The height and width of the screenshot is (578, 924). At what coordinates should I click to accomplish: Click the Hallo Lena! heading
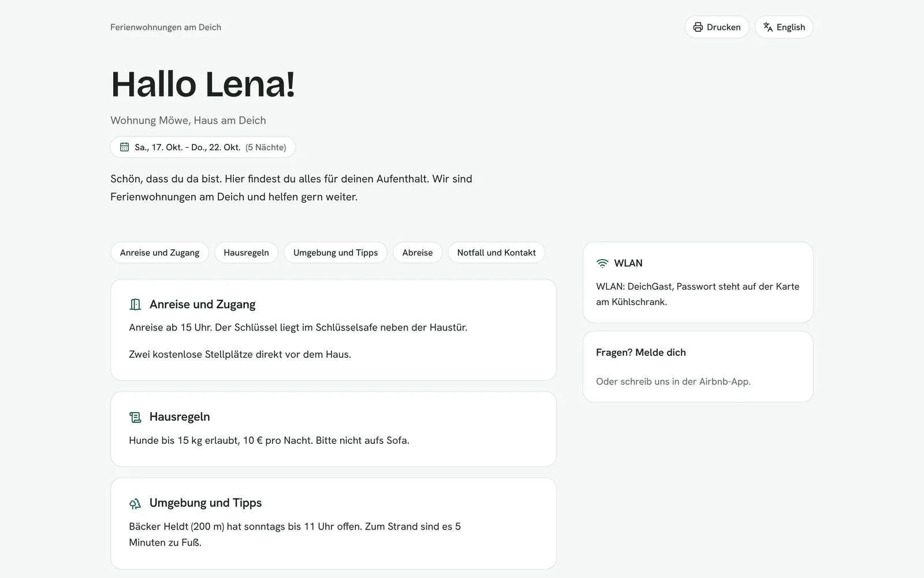(x=203, y=84)
